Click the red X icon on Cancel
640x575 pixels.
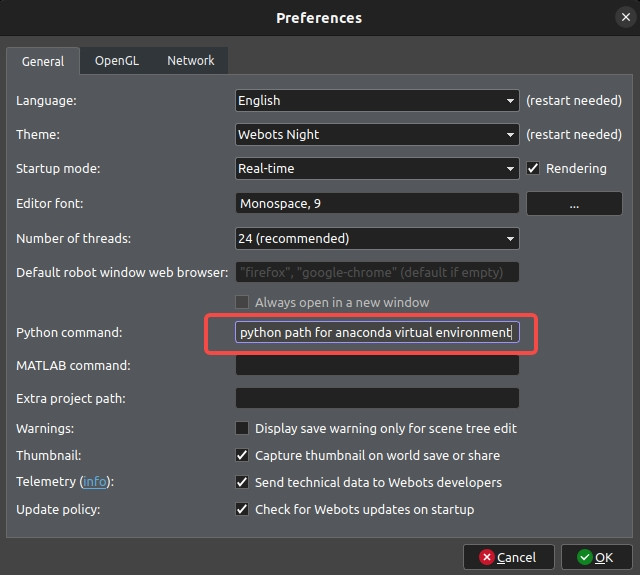[x=487, y=557]
